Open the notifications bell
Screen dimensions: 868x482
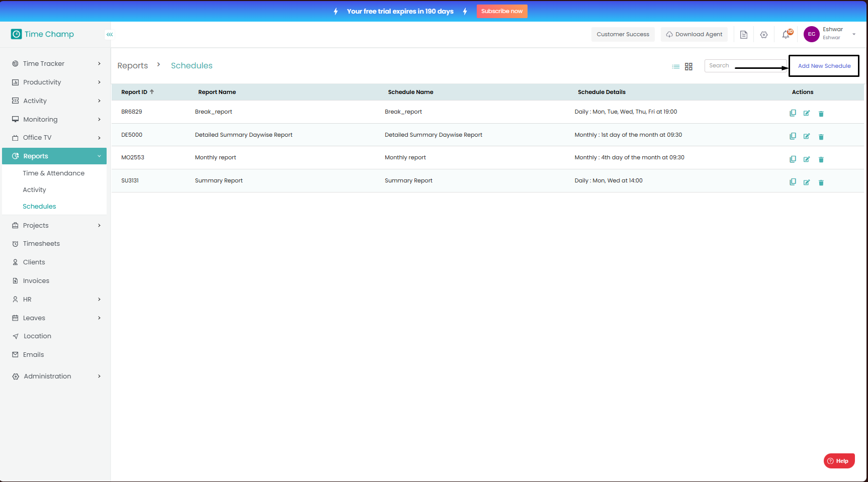point(786,35)
